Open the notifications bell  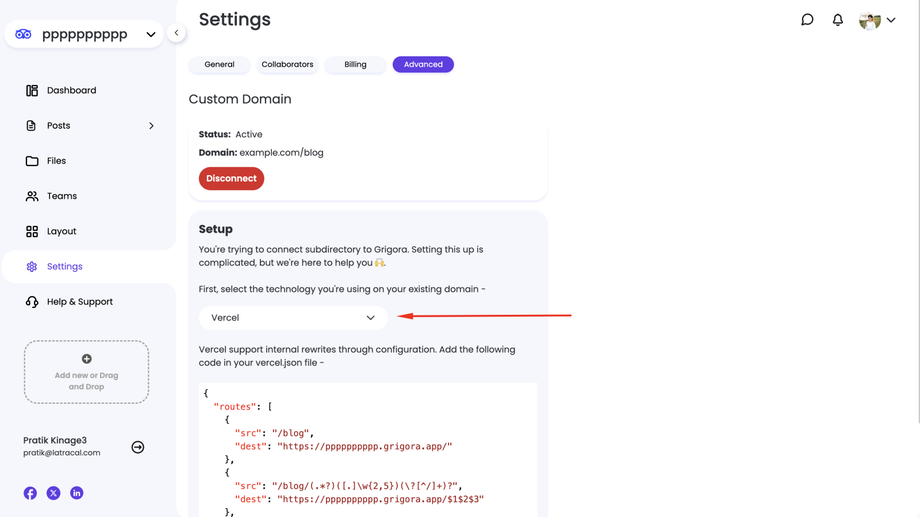(838, 20)
